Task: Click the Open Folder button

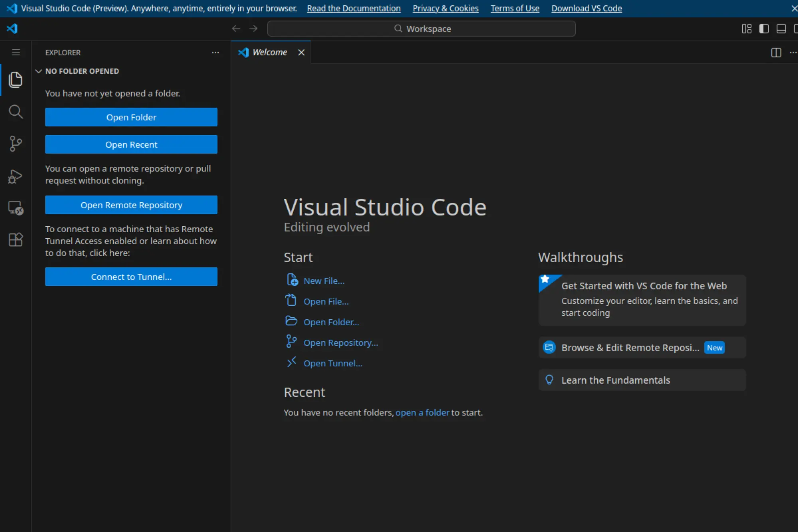Action: click(131, 117)
